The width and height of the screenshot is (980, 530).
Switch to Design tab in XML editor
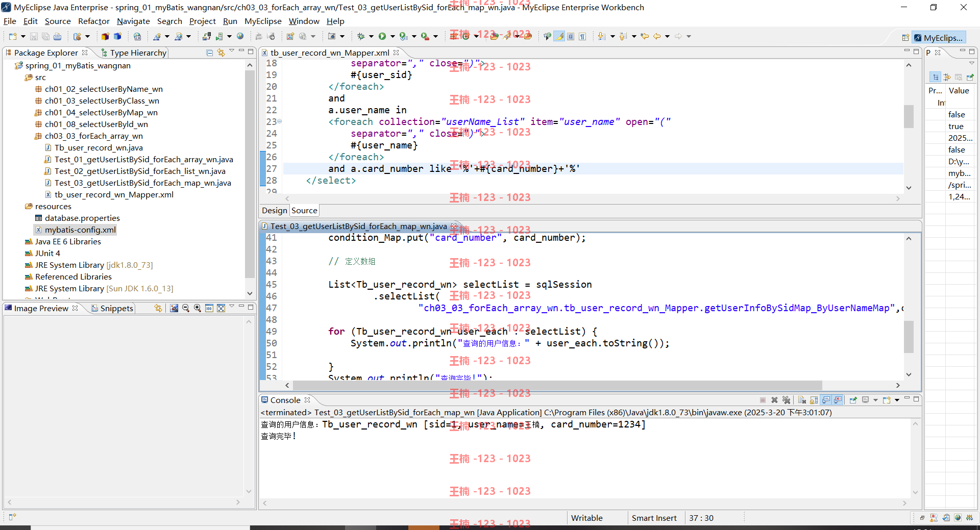tap(275, 210)
